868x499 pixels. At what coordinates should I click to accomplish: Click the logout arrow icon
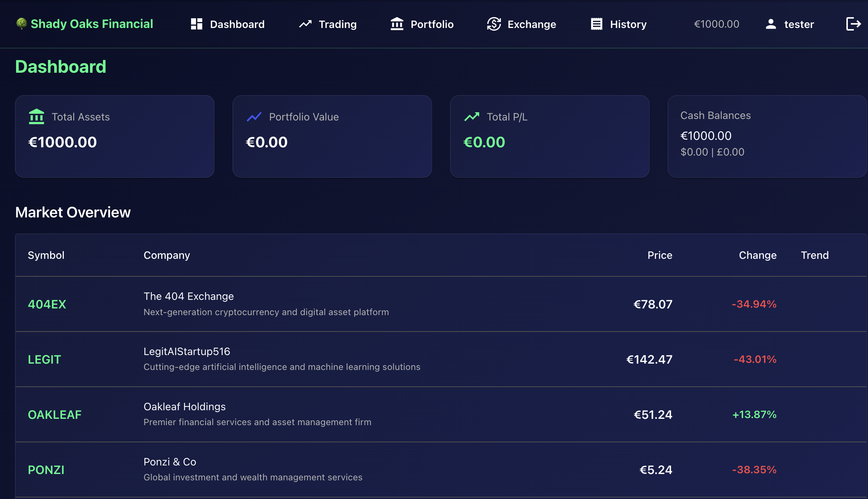click(x=853, y=24)
